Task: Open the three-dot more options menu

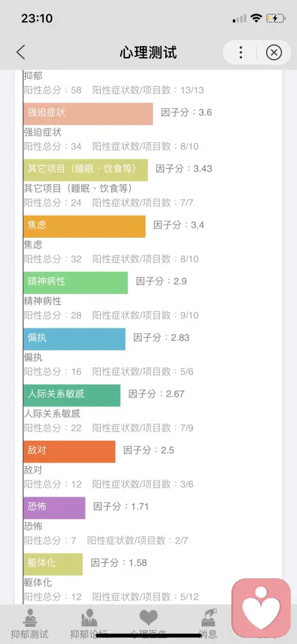Action: pos(241,53)
